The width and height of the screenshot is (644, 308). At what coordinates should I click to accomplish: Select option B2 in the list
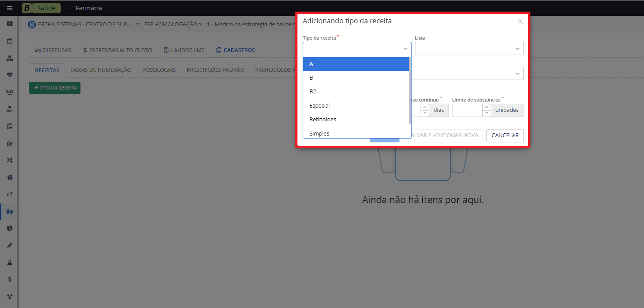356,92
